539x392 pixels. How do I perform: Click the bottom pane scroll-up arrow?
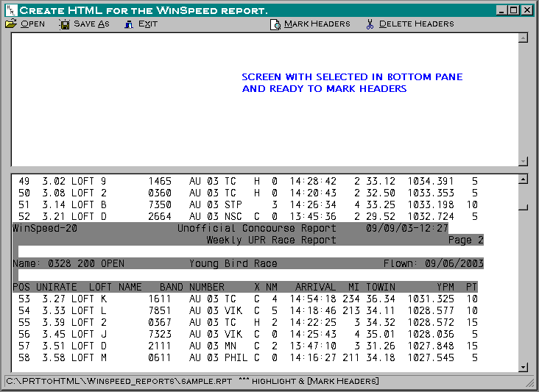524,179
